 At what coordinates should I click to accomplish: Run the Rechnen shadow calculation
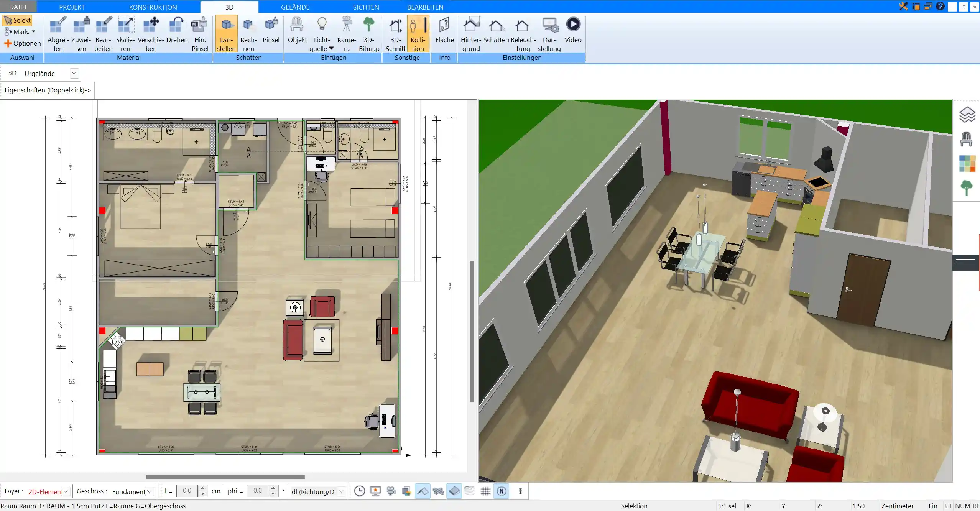(248, 34)
